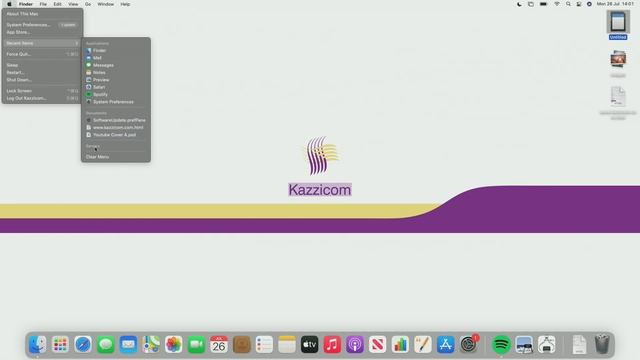Open Reminders from the Dock

coord(264,344)
